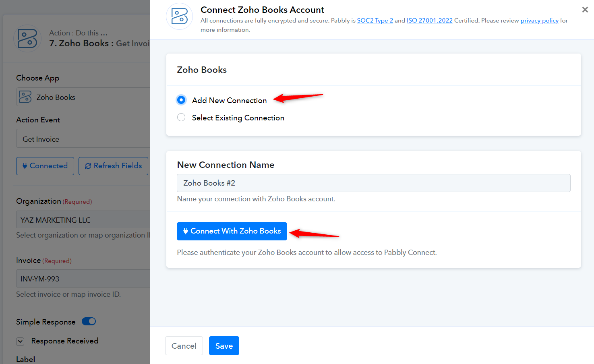
Task: Click the Zoho Books logo in dialog header
Action: (180, 17)
